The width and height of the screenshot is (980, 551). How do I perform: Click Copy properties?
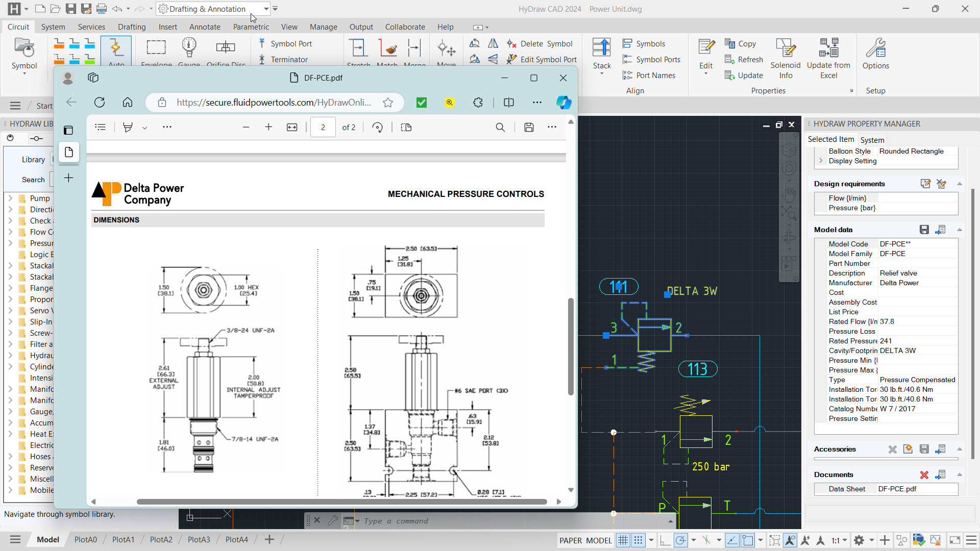point(740,44)
